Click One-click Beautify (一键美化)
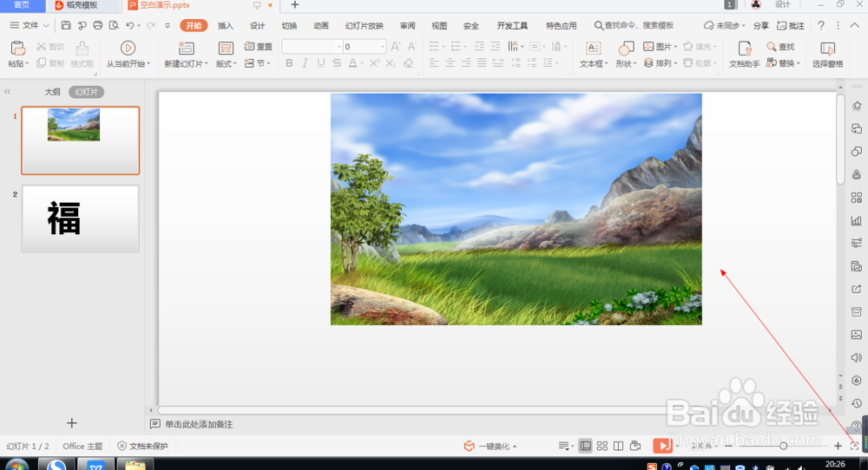 pyautogui.click(x=490, y=447)
